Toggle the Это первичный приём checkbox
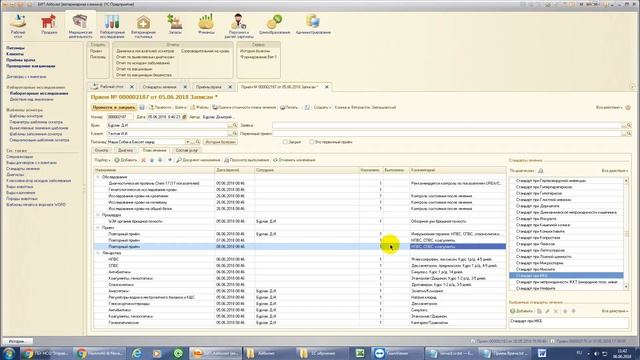The image size is (640, 360). coord(311,142)
